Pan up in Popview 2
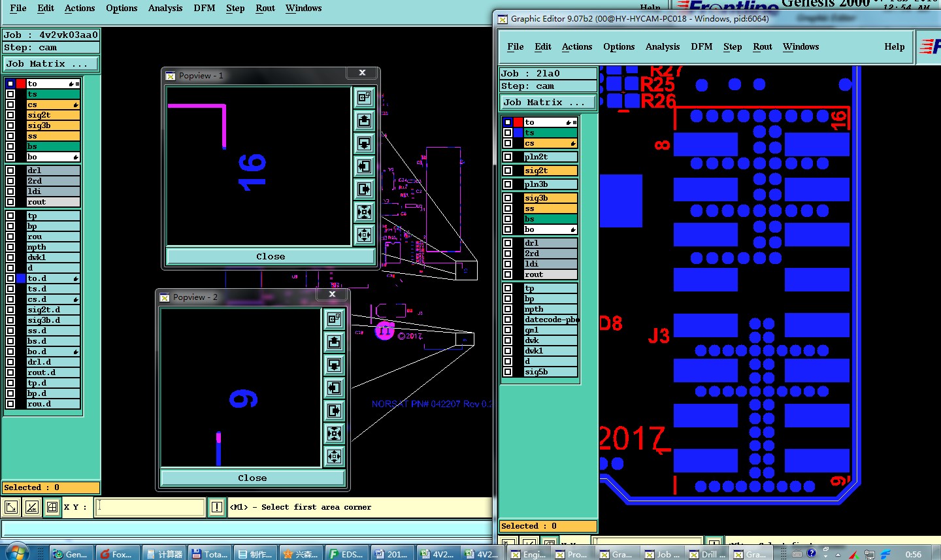941x560 pixels. [x=335, y=342]
